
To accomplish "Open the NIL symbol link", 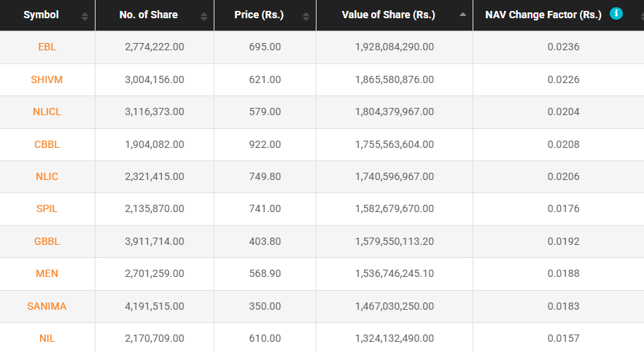I will [x=47, y=338].
